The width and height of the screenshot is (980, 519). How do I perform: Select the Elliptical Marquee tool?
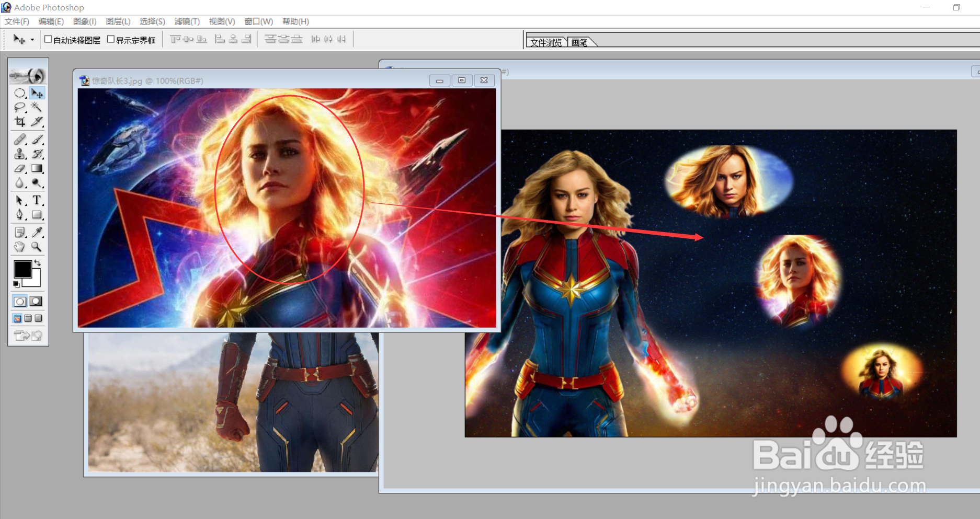(20, 93)
